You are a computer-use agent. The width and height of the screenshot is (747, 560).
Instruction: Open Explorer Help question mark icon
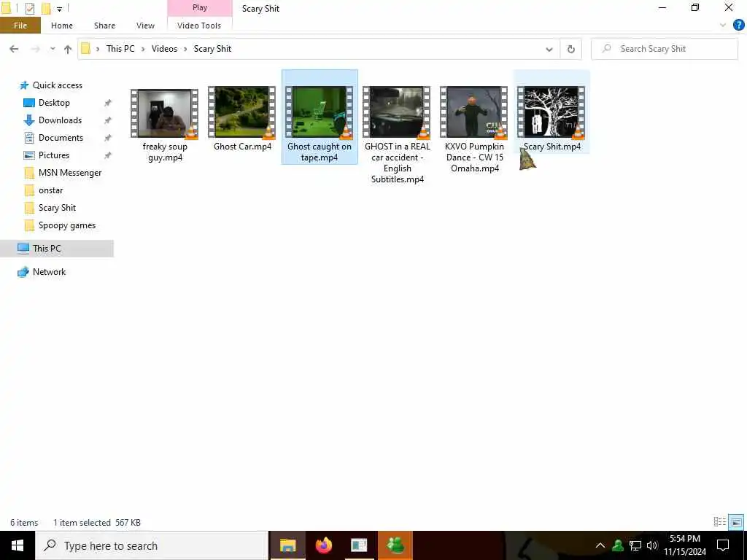coord(738,26)
